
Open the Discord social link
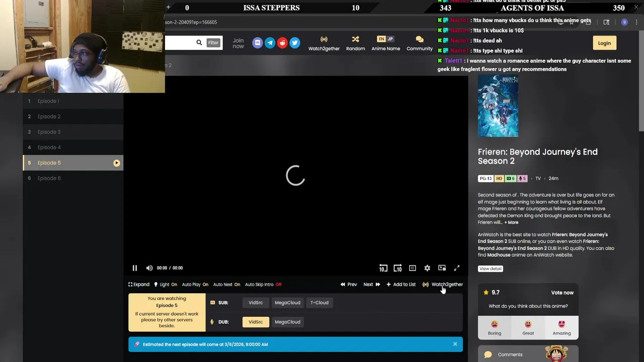[258, 43]
